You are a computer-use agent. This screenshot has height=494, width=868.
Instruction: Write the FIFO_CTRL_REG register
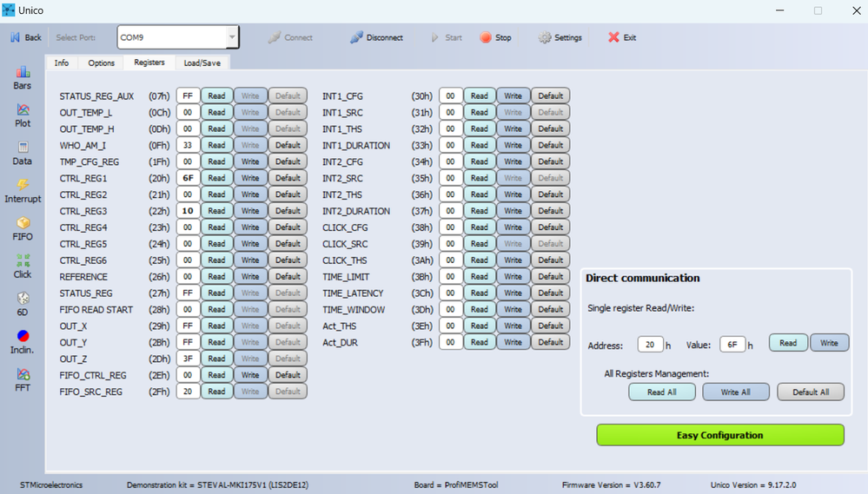250,375
